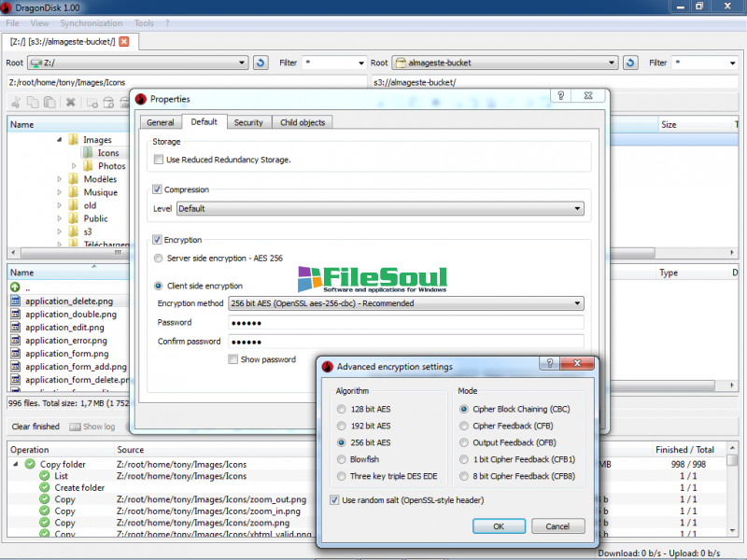747x560 pixels.
Task: Click the refresh icon next to Z:/ root
Action: [261, 63]
